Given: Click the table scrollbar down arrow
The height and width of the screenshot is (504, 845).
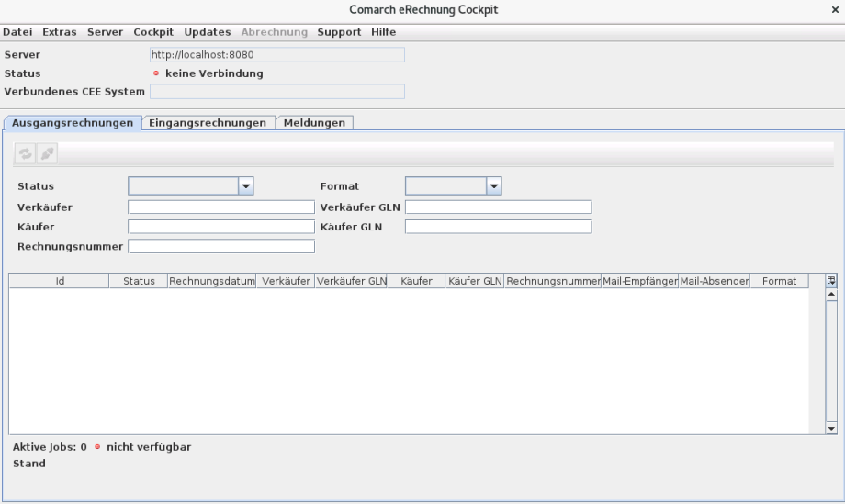Looking at the screenshot, I should 831,429.
